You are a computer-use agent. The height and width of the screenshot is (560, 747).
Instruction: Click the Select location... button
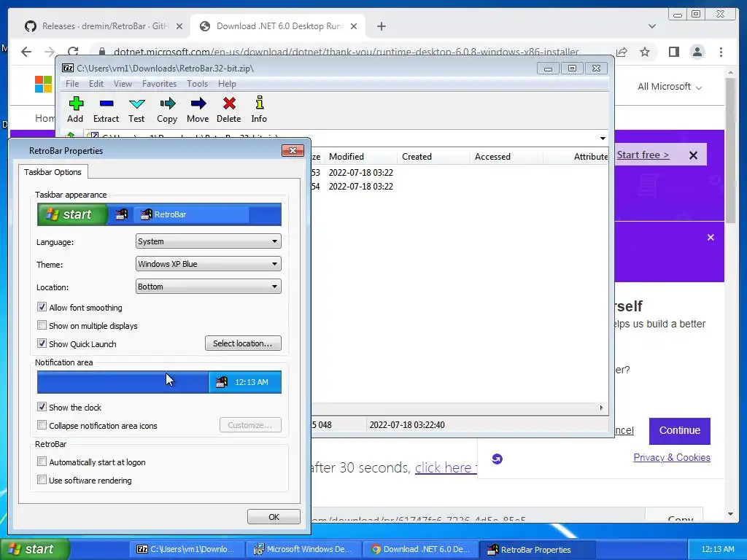(243, 343)
